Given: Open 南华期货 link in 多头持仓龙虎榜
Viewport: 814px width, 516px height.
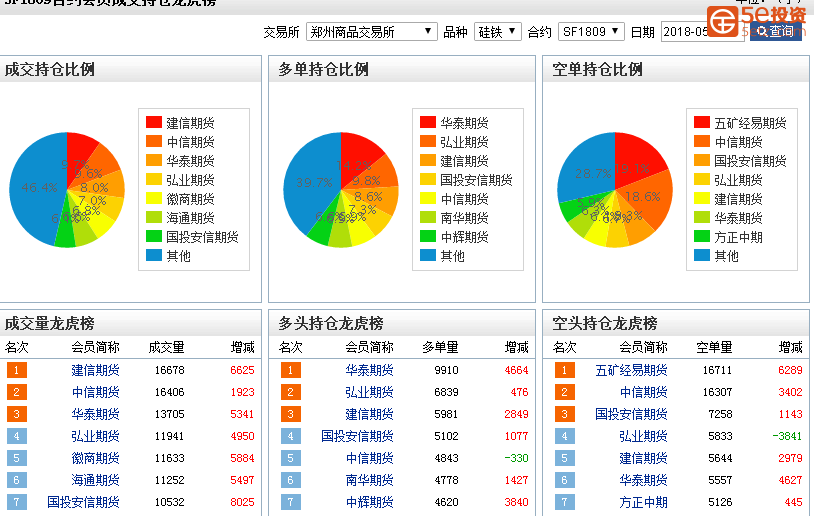Looking at the screenshot, I should pos(370,480).
